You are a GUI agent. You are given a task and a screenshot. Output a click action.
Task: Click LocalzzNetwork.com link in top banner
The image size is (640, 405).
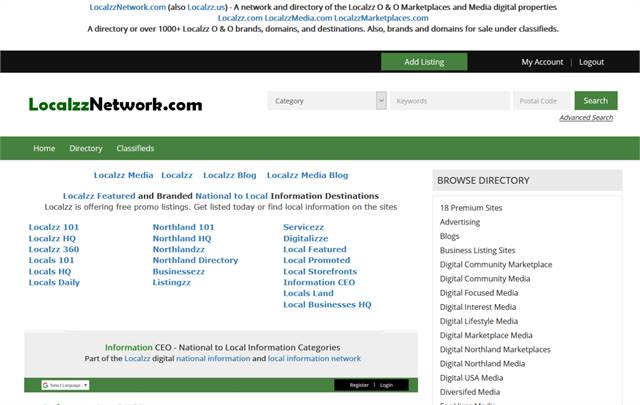click(128, 7)
